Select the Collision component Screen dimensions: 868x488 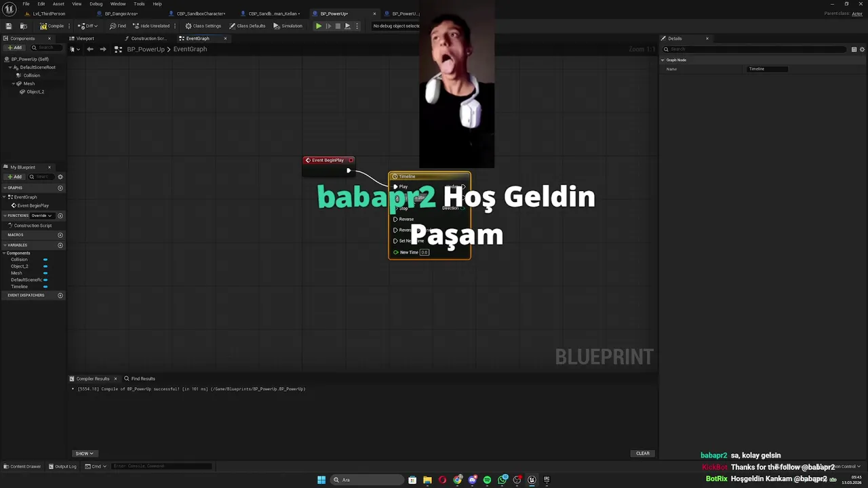(32, 75)
